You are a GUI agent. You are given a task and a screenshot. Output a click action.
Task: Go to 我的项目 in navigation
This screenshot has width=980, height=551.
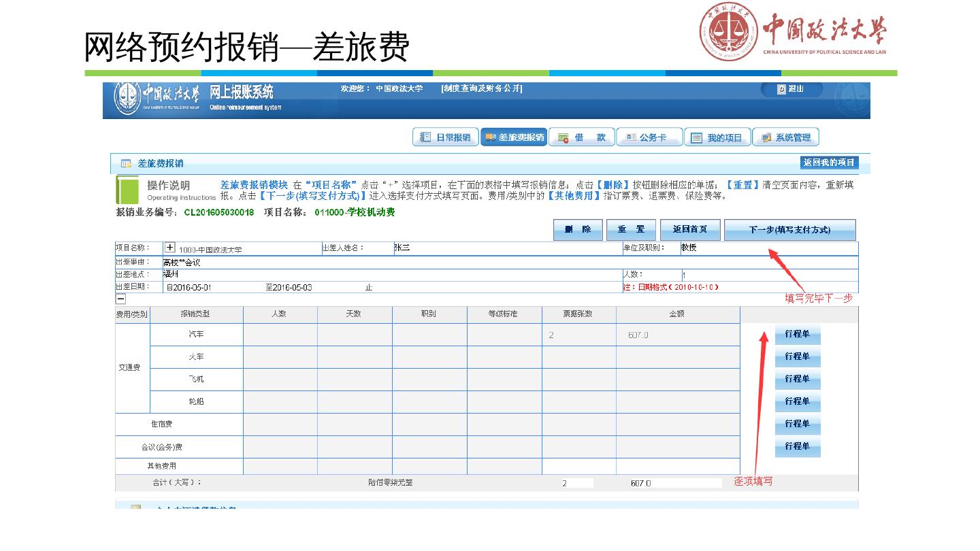click(x=717, y=137)
